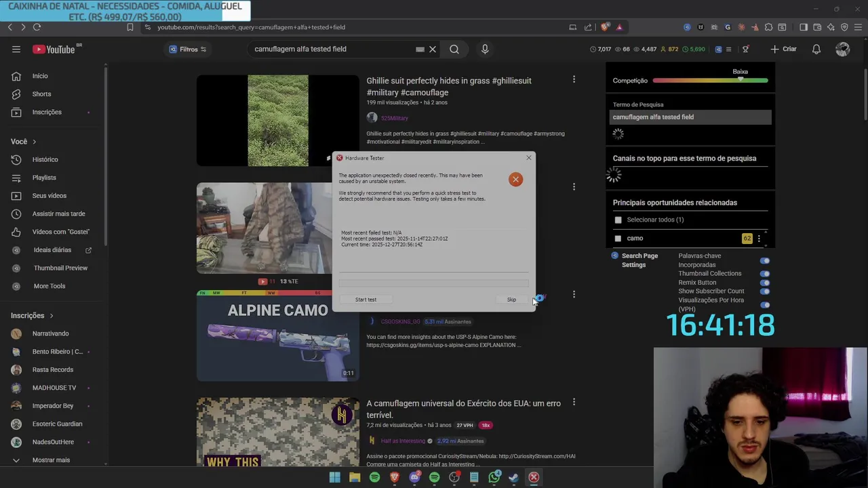Open Leo AI sparkle icon

[x=831, y=27]
